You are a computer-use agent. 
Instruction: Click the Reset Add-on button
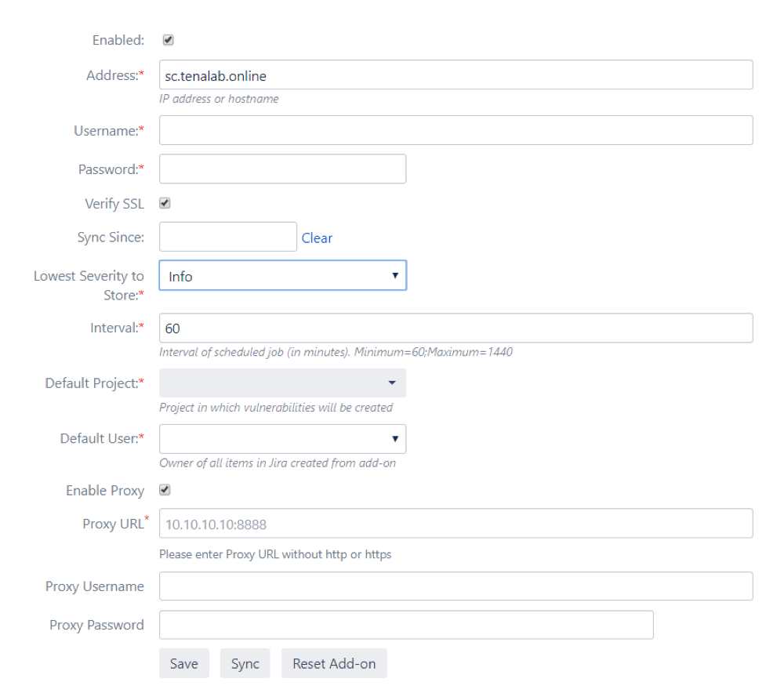[x=334, y=664]
